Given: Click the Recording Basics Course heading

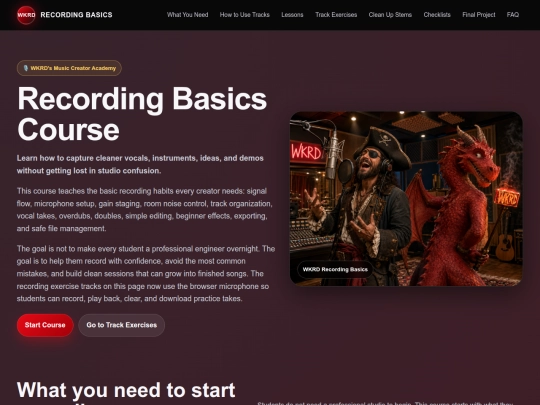Looking at the screenshot, I should point(142,114).
